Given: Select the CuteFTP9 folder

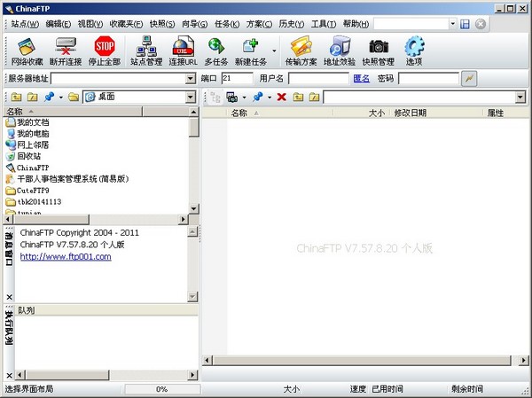Looking at the screenshot, I should click(x=27, y=191).
